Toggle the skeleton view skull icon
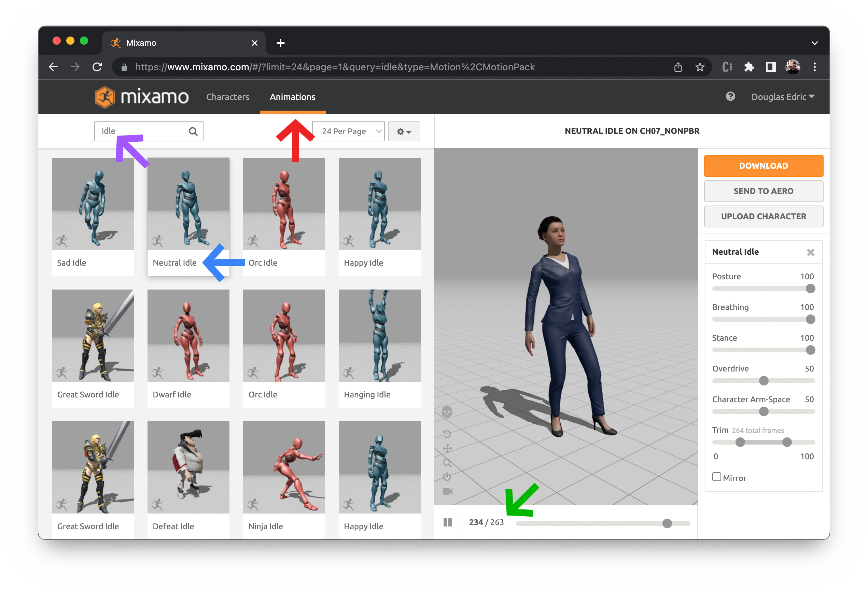This screenshot has height=590, width=868. tap(447, 412)
